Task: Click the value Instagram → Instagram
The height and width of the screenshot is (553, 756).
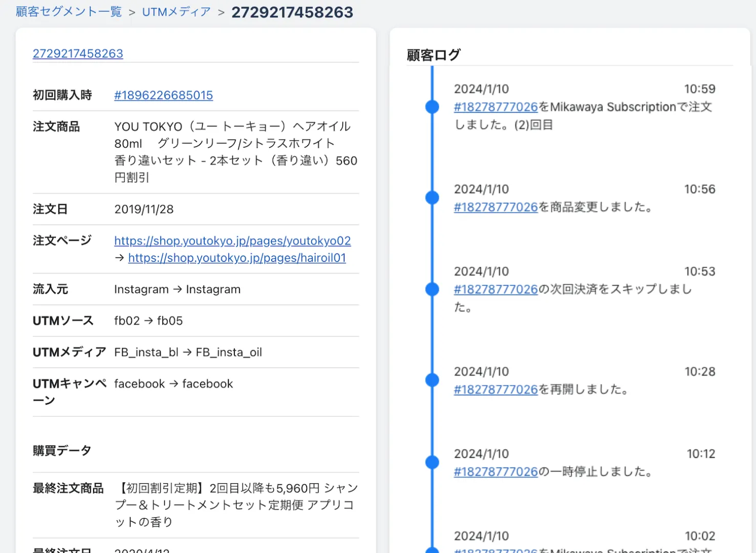Action: [177, 289]
